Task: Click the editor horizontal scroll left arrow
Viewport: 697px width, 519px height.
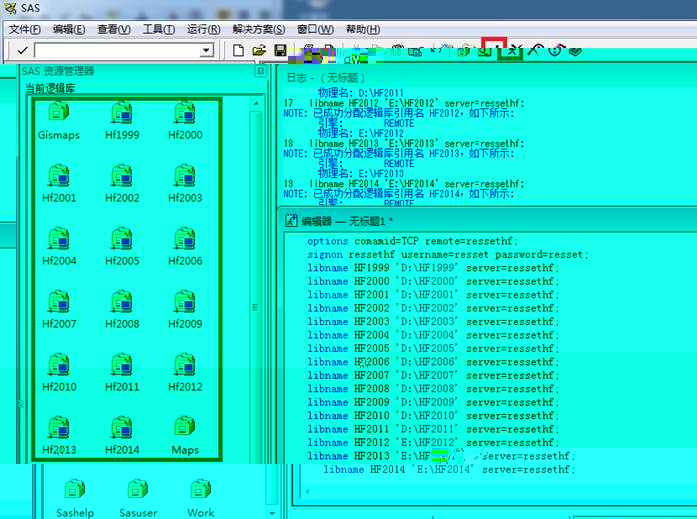Action: [x=307, y=491]
